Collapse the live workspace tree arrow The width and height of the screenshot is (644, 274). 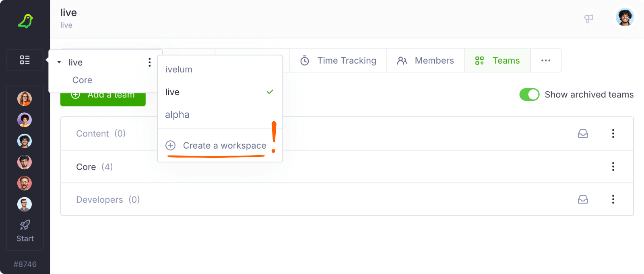[59, 62]
